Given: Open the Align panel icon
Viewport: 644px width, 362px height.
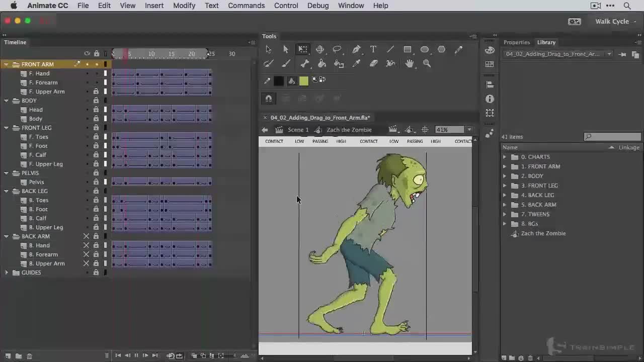Looking at the screenshot, I should (x=490, y=84).
